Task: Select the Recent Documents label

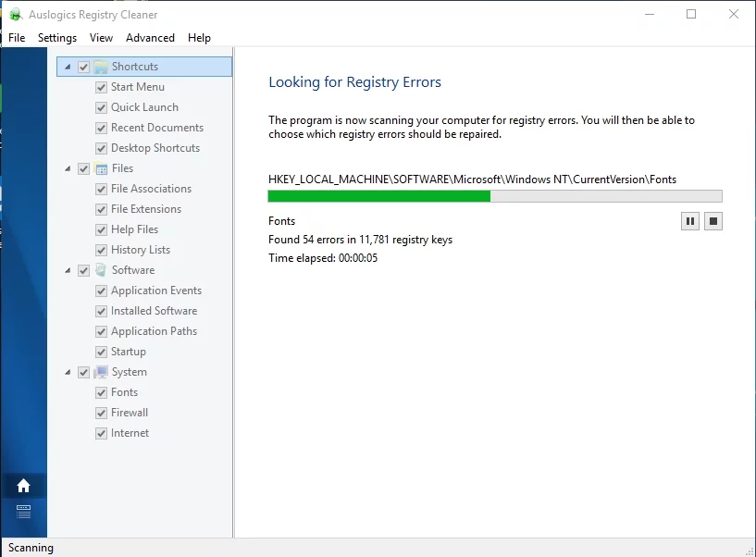Action: click(157, 128)
